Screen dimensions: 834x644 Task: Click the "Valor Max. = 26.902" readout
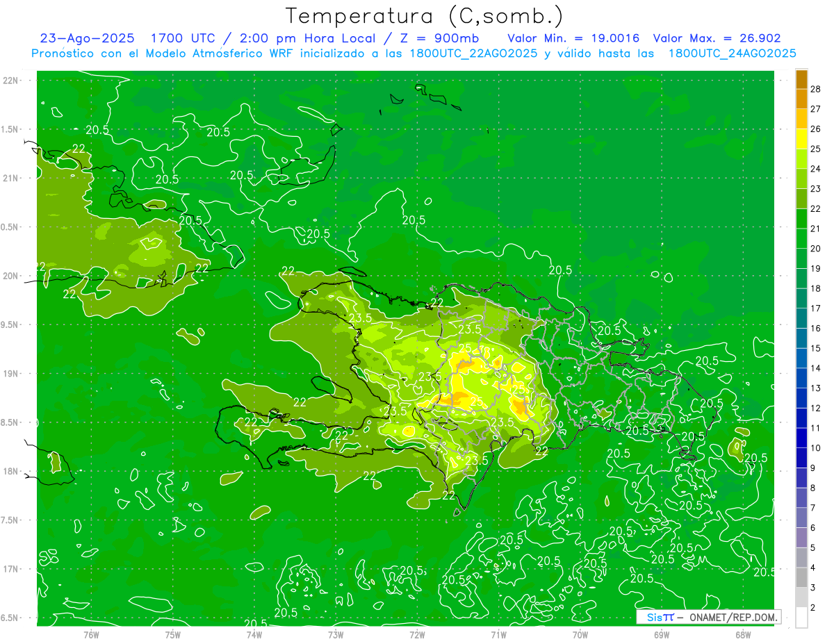point(717,39)
